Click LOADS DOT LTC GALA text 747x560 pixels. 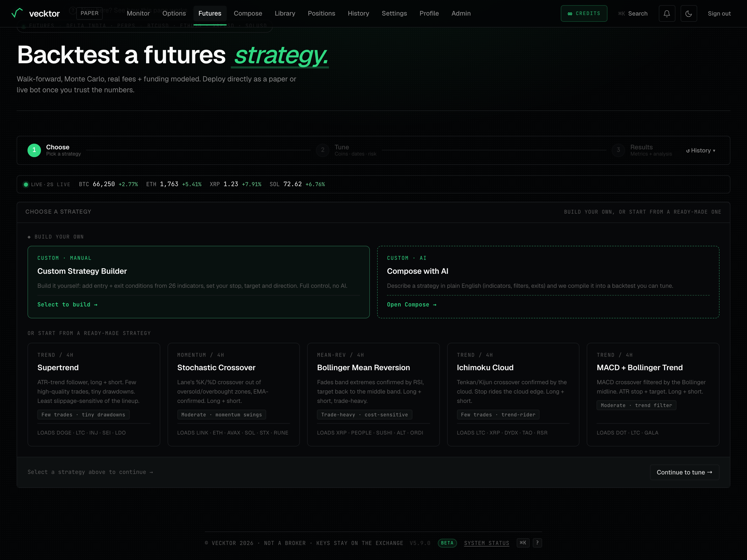tap(627, 433)
